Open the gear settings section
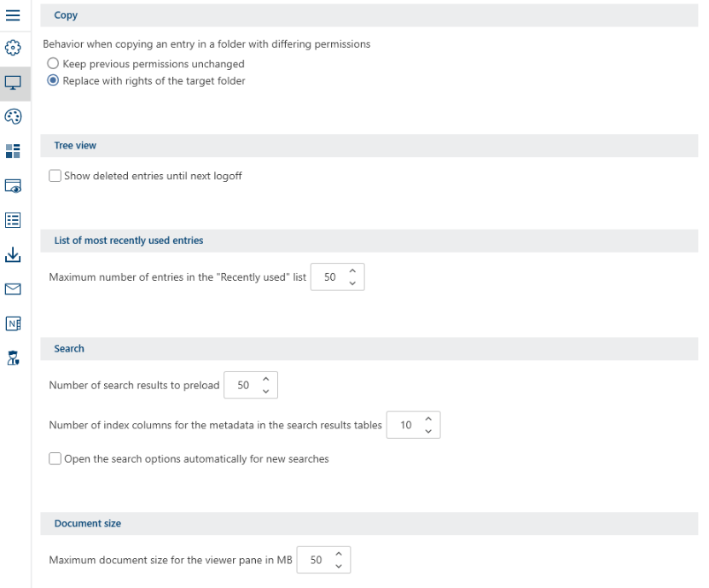Image resolution: width=709 pixels, height=588 pixels. point(13,48)
